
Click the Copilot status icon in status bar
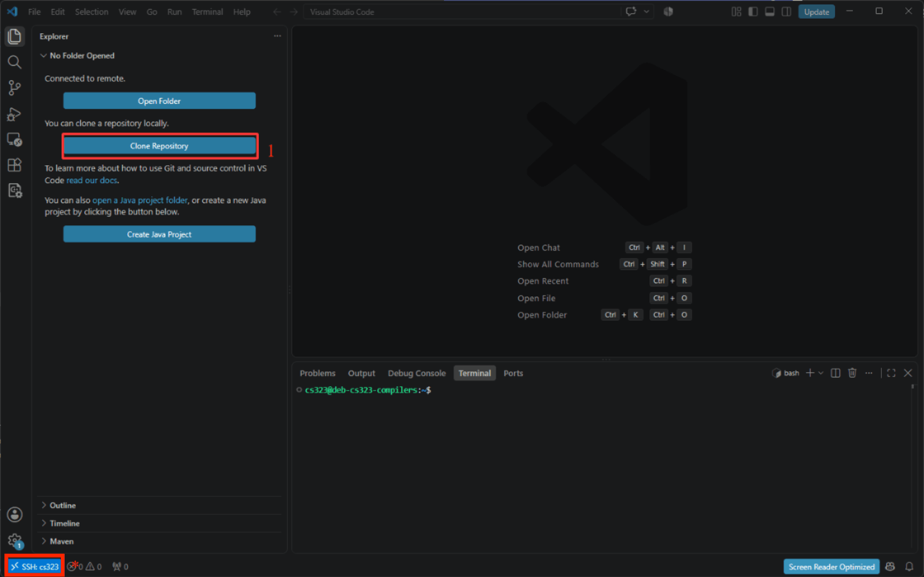click(890, 567)
